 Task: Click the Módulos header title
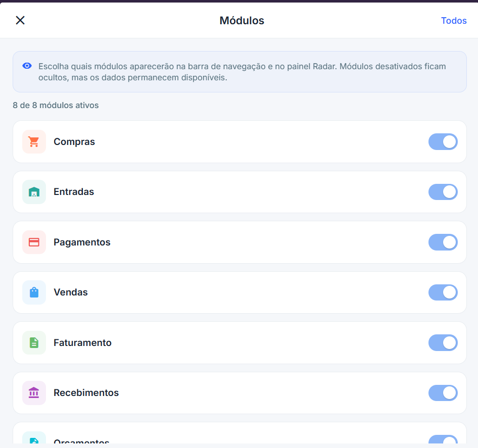[242, 21]
